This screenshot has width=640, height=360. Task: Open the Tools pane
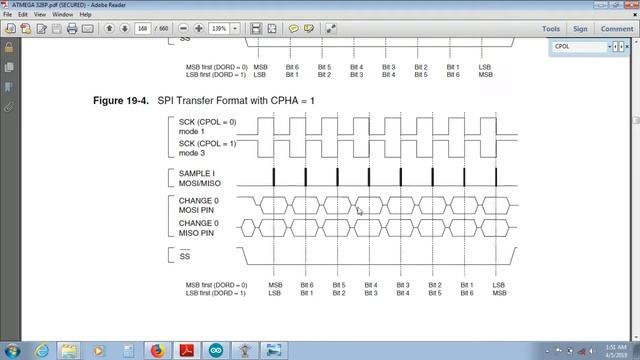tap(551, 29)
